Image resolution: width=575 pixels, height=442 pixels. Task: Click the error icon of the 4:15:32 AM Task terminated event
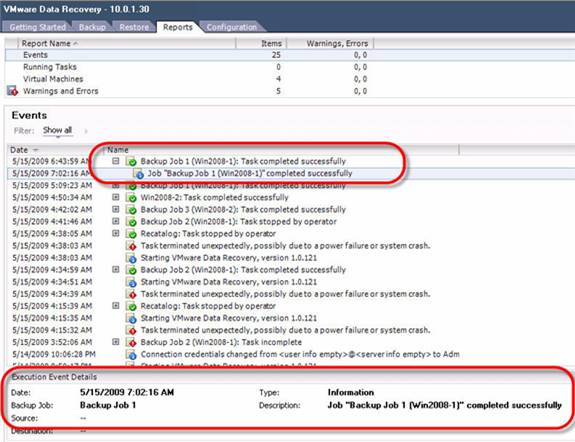pyautogui.click(x=131, y=330)
